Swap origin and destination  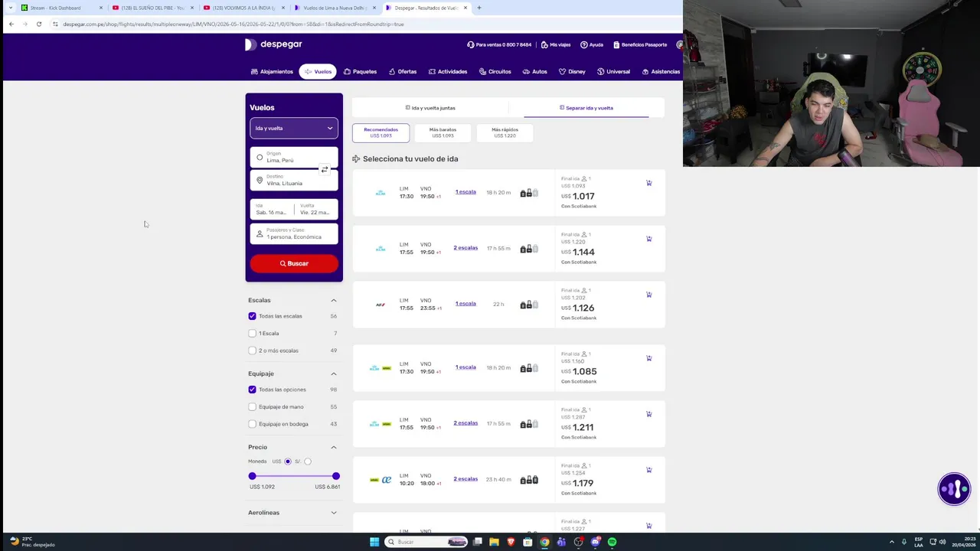[x=325, y=169]
